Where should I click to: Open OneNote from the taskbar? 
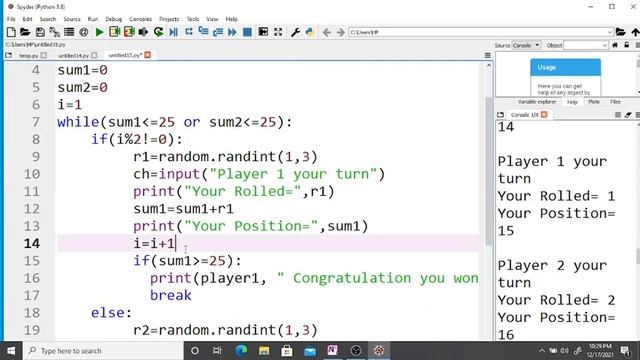(332, 351)
